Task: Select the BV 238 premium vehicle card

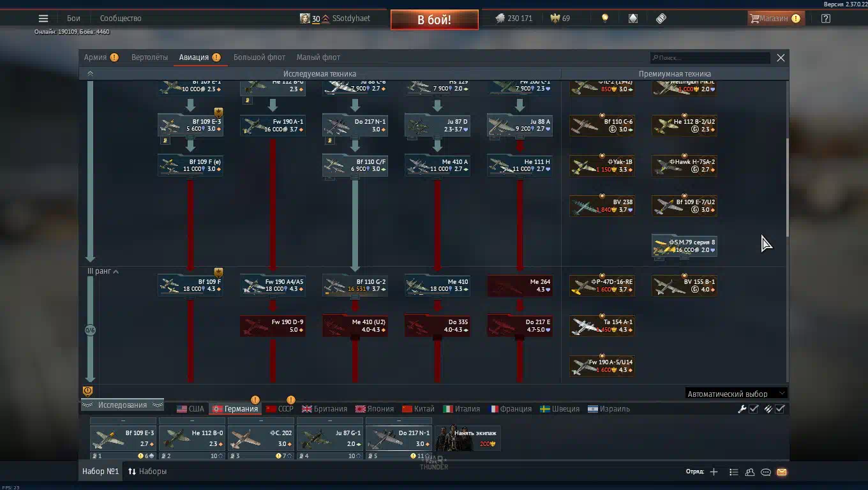Action: [x=602, y=206]
